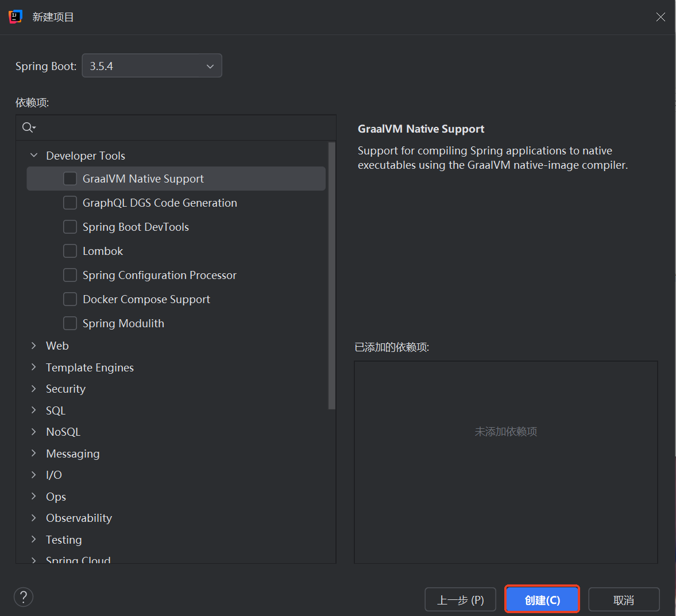Click the 创建(C) create button
The width and height of the screenshot is (676, 616).
point(542,599)
